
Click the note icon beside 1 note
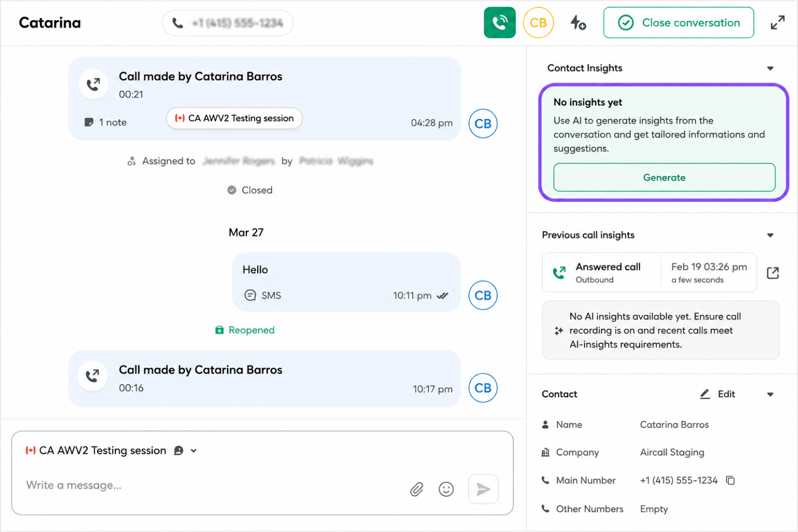tap(89, 122)
